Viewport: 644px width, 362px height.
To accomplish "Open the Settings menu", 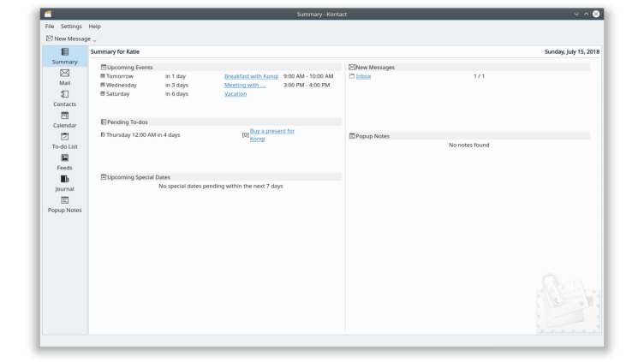I will pyautogui.click(x=71, y=27).
